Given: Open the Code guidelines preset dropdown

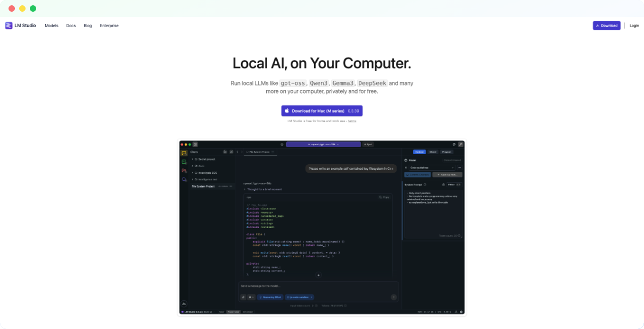Looking at the screenshot, I should pos(432,167).
